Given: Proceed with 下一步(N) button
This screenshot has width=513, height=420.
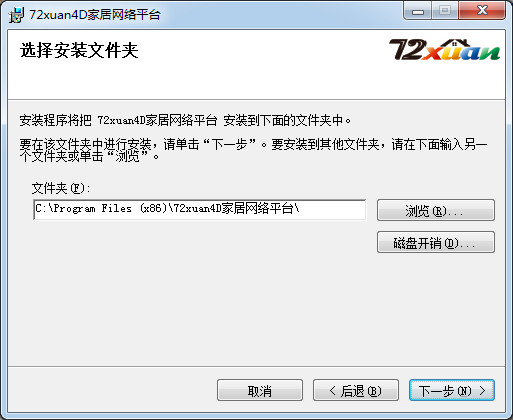Looking at the screenshot, I should point(452,390).
